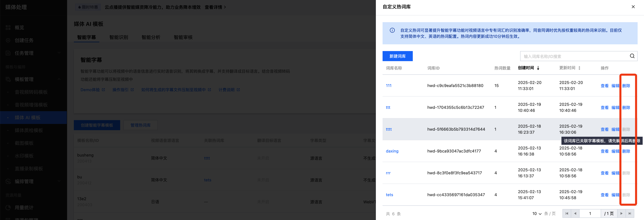Sort by update time arrows

[579, 68]
